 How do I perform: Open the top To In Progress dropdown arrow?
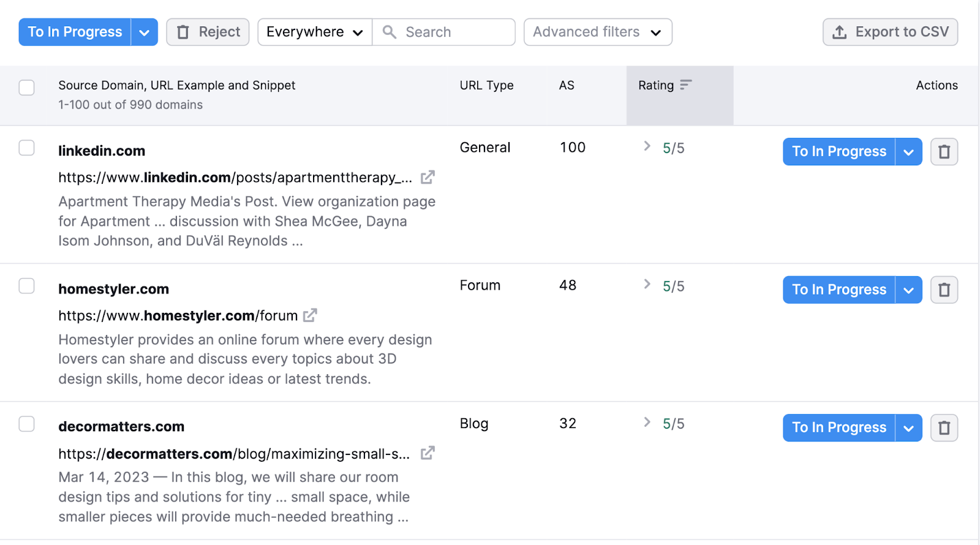145,32
